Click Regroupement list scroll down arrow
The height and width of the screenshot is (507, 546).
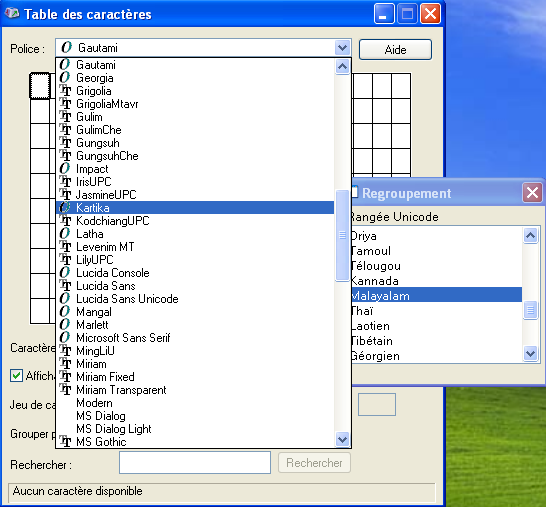530,354
